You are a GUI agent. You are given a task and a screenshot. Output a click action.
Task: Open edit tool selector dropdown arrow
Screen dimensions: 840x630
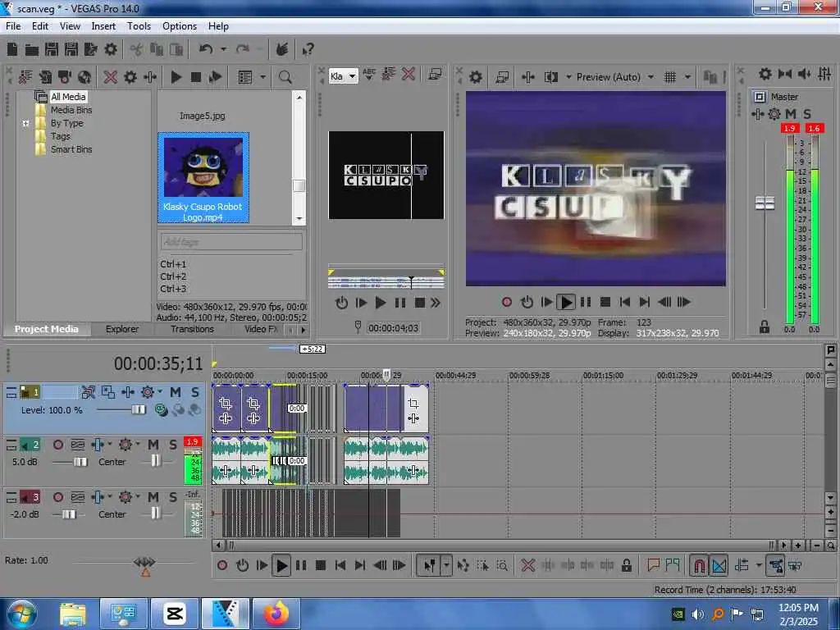coord(445,565)
